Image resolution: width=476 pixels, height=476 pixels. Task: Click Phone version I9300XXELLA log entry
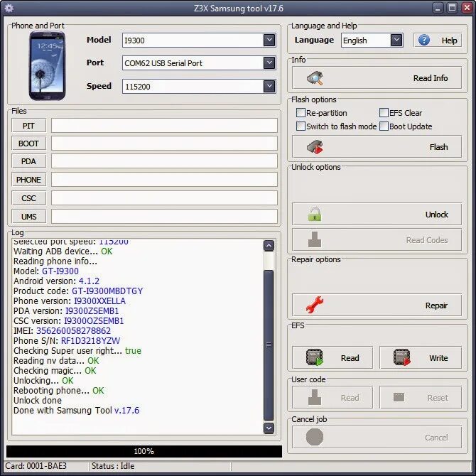click(70, 301)
